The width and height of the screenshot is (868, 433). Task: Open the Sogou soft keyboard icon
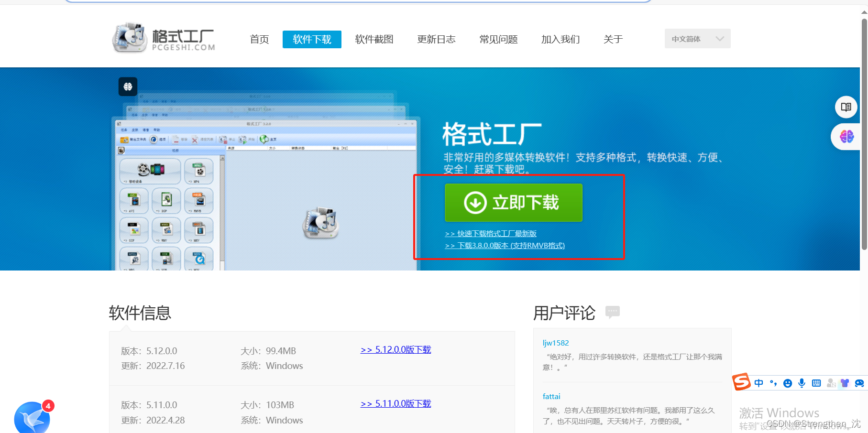[x=816, y=383]
